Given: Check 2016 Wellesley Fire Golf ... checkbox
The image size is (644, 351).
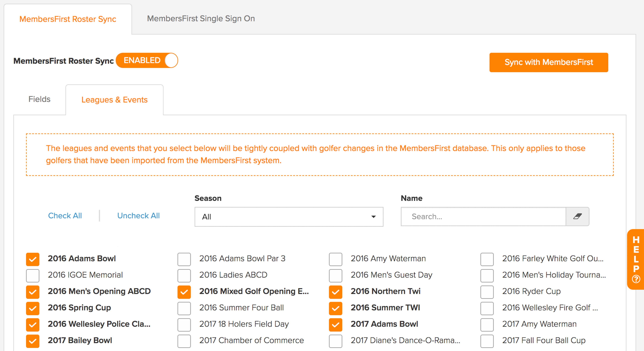Looking at the screenshot, I should pos(487,308).
